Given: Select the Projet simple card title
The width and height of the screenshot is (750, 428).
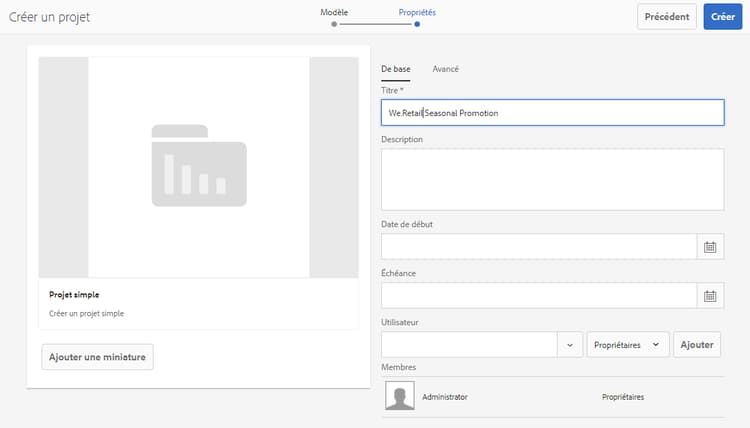Looking at the screenshot, I should (x=74, y=295).
